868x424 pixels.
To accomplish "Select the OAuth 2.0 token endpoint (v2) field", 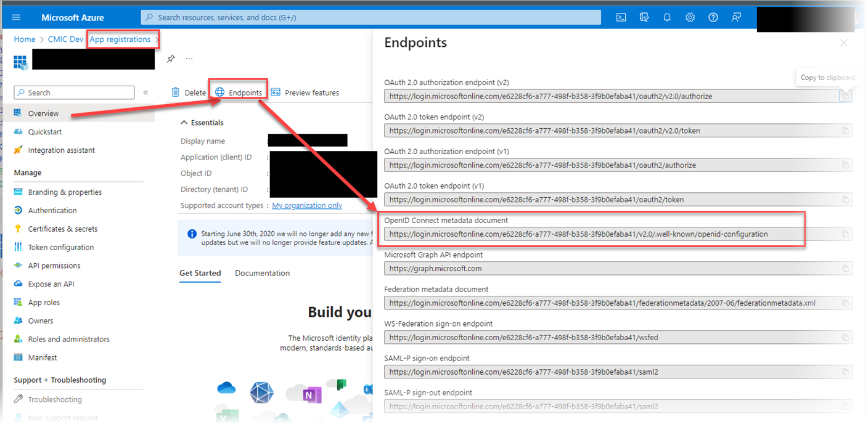I will [618, 131].
